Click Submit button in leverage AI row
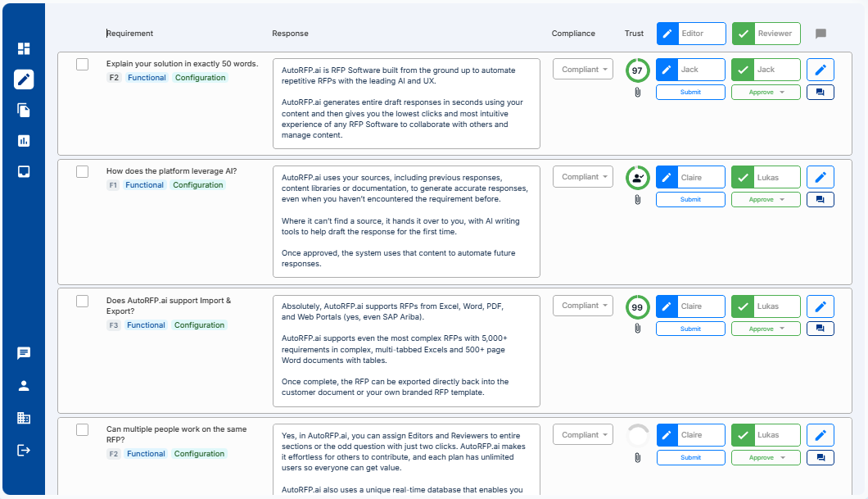868x499 pixels. tap(691, 199)
